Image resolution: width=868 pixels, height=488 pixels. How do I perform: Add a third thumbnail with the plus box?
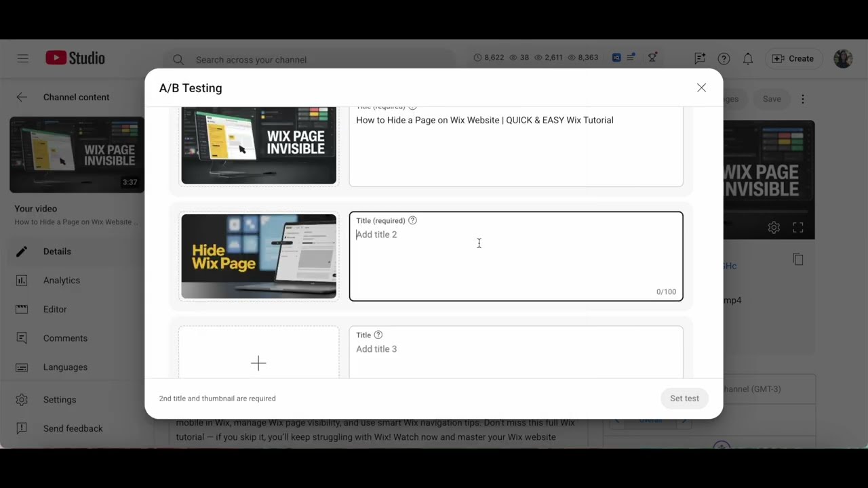258,353
